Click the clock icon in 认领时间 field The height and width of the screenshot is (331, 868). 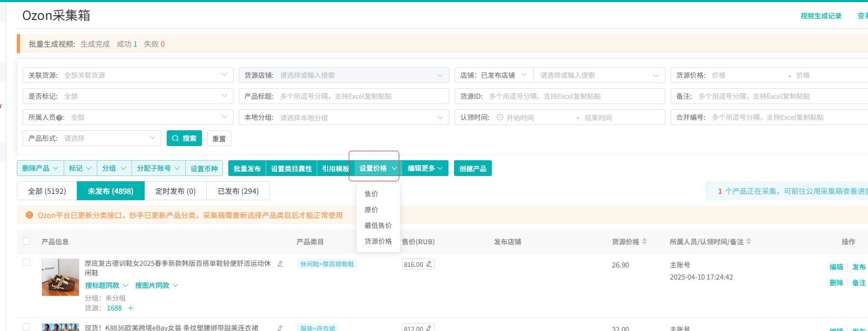(x=500, y=118)
